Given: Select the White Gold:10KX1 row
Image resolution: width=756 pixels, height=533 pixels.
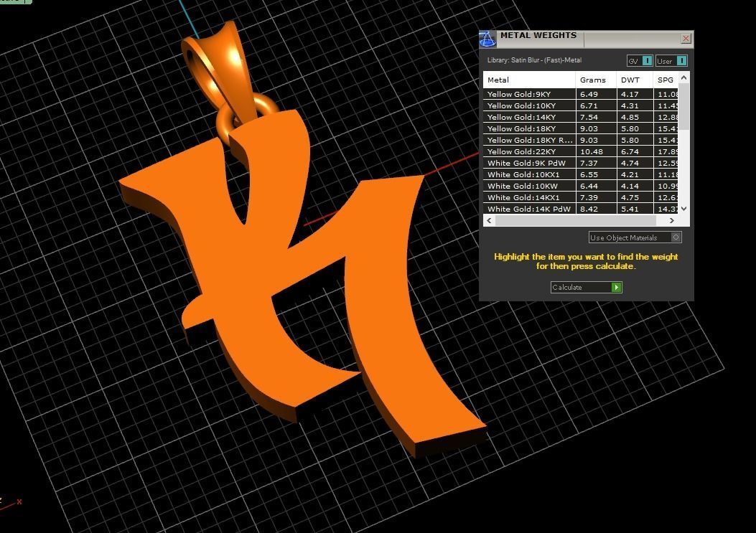Looking at the screenshot, I should [x=581, y=174].
